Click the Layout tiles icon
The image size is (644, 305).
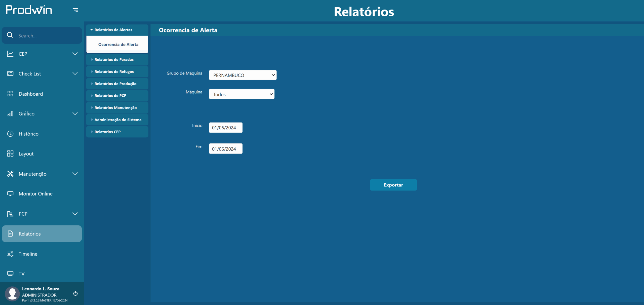coord(10,154)
